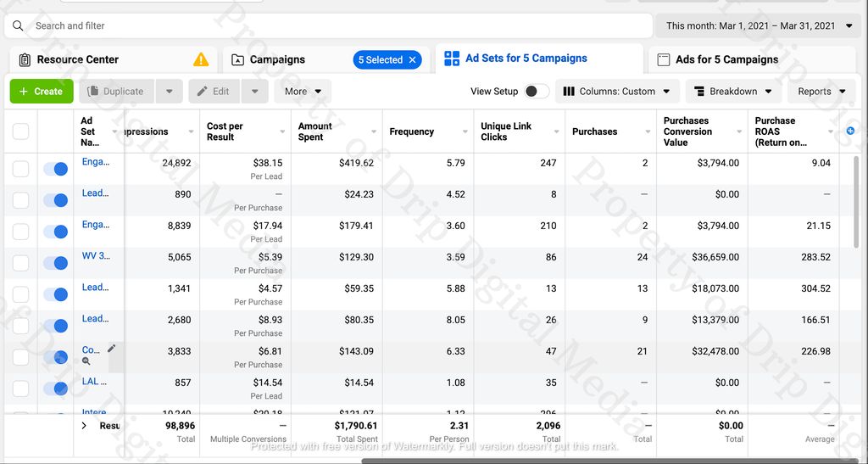The image size is (868, 464).
Task: Click the yellow warning triangle icon
Action: 200,59
